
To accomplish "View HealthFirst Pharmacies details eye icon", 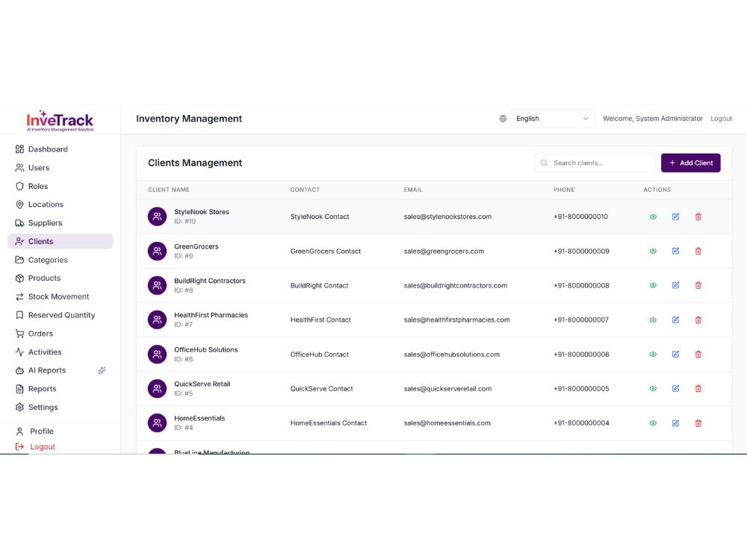I will 653,320.
